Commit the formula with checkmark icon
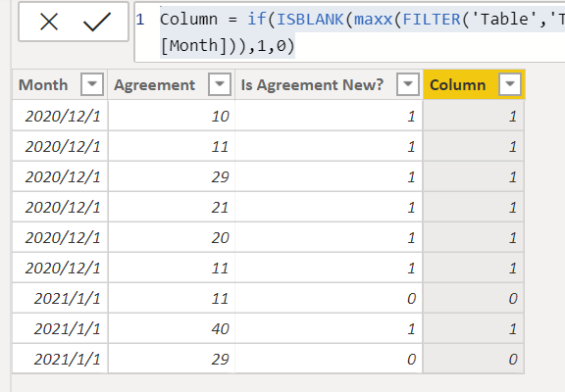 (97, 22)
